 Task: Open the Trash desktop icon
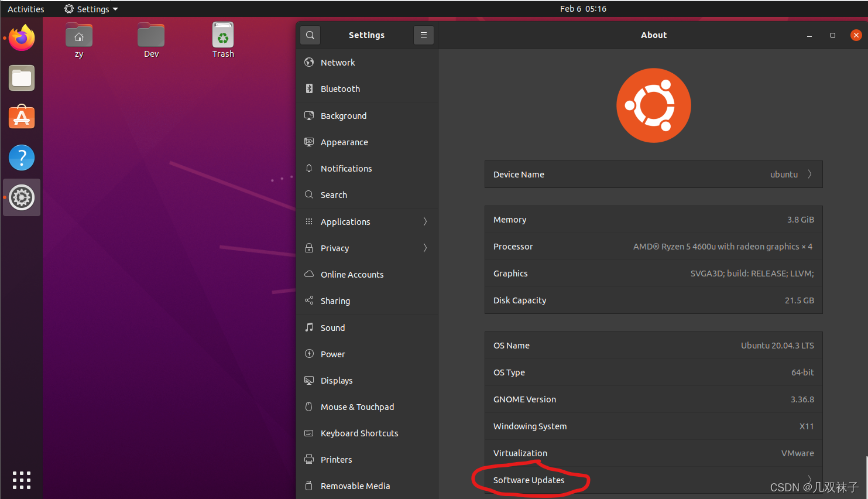point(223,40)
